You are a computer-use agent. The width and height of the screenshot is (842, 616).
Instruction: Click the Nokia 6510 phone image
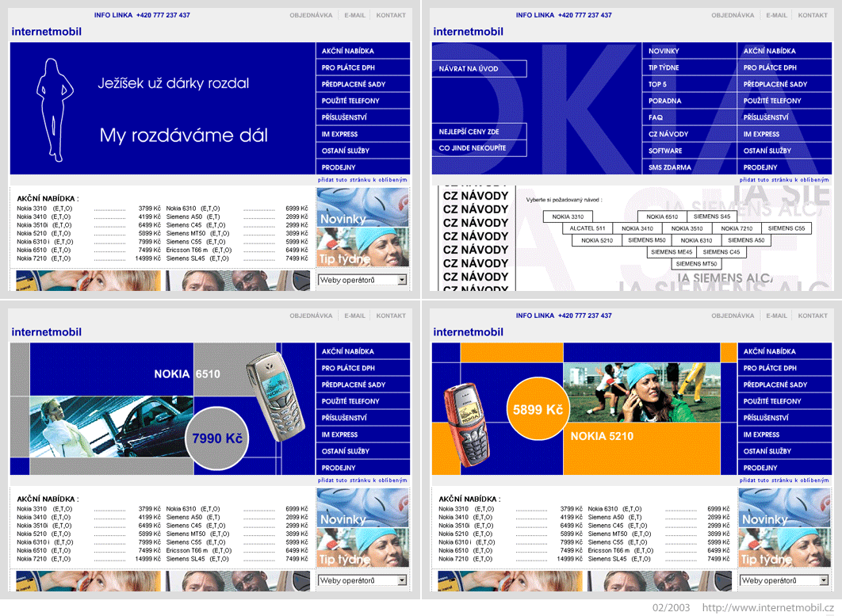(275, 396)
